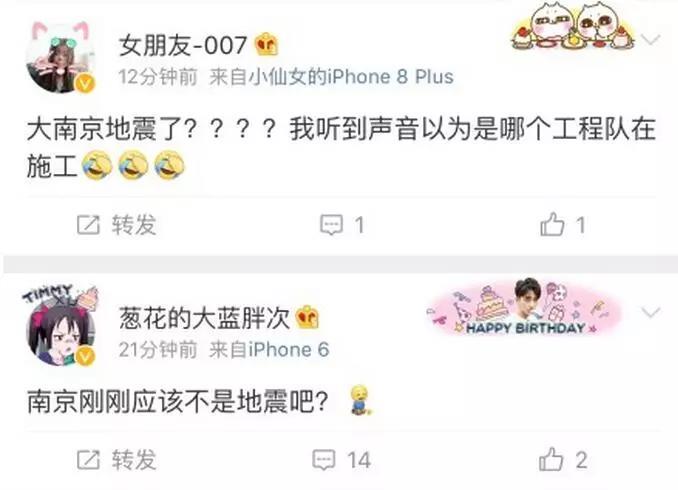The image size is (678, 490).
Task: Click source link 来自iPhone 6
Action: 269,349
